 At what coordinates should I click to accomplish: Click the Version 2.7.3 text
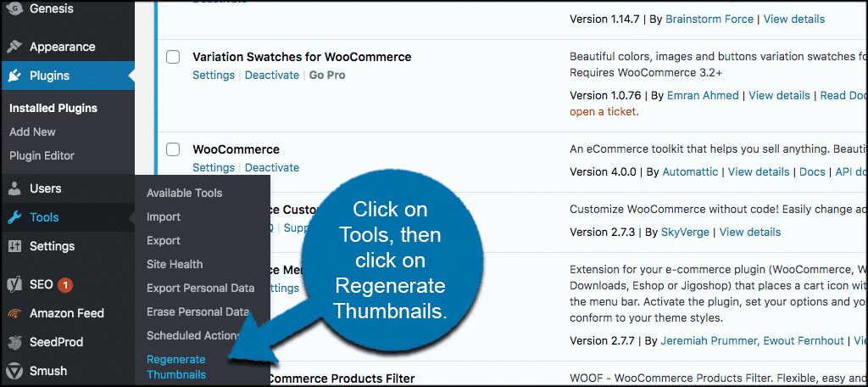[x=604, y=232]
